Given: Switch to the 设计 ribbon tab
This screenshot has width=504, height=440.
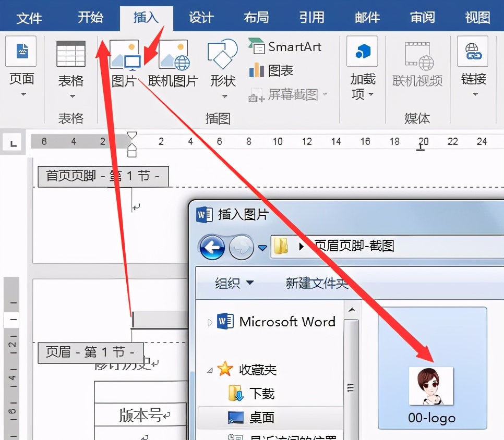Looking at the screenshot, I should pos(200,17).
